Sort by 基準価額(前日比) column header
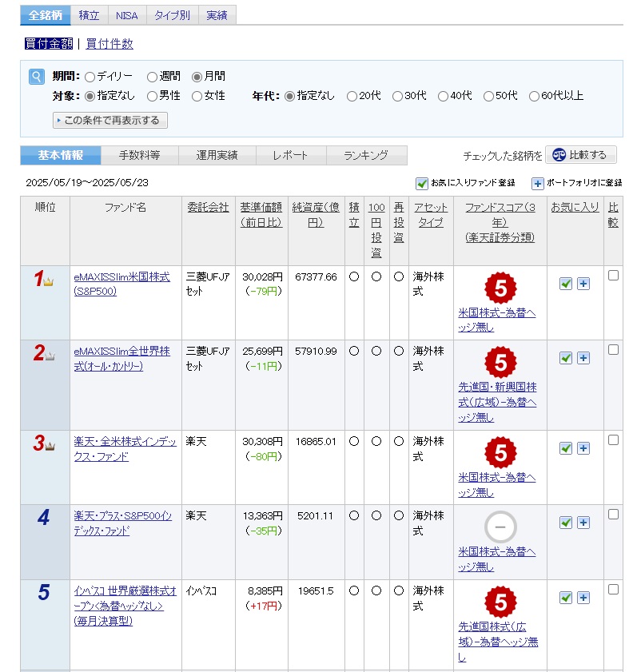The height and width of the screenshot is (672, 629). (261, 215)
